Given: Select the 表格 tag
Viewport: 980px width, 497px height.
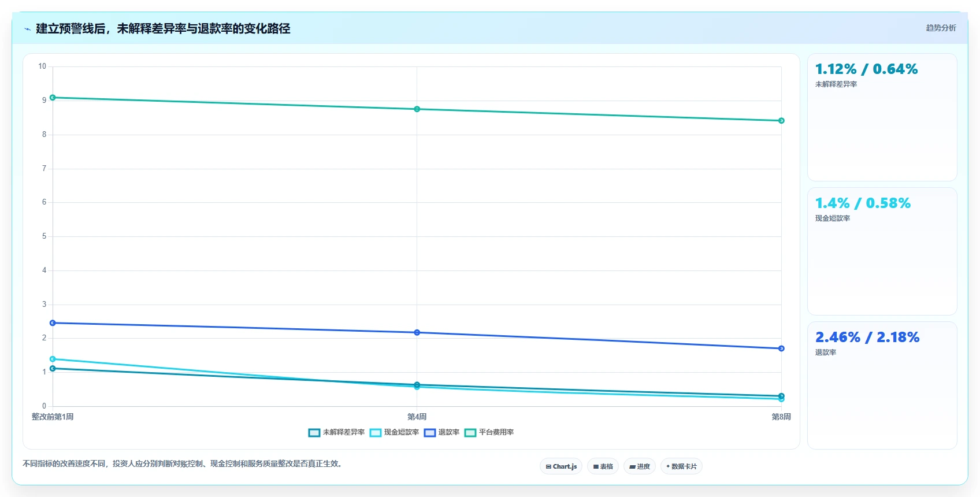Looking at the screenshot, I should [x=603, y=466].
